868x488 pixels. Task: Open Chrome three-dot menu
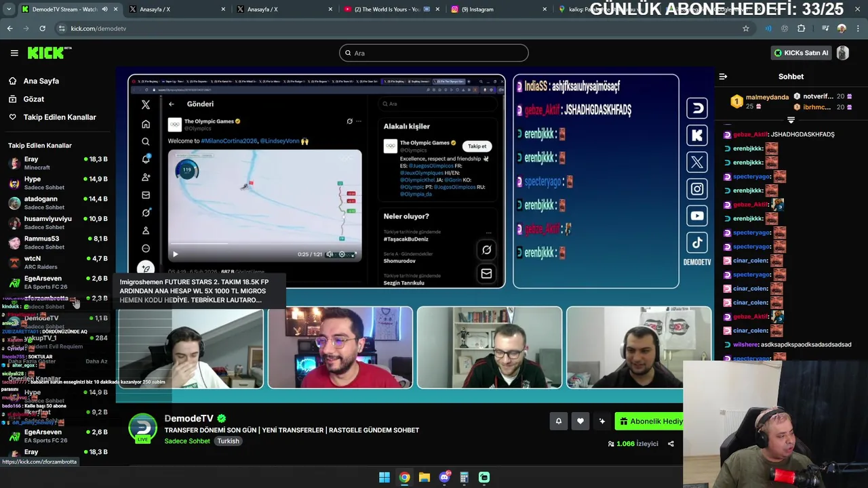point(858,28)
